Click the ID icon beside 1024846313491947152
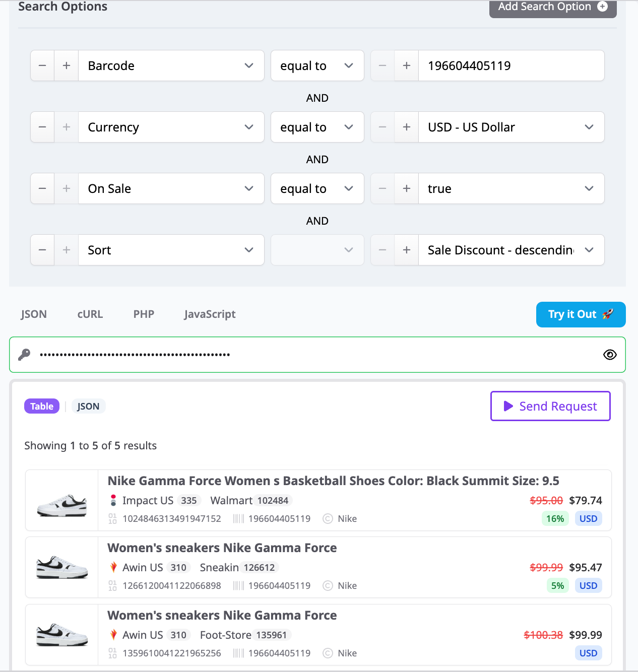The width and height of the screenshot is (638, 672). [x=112, y=518]
